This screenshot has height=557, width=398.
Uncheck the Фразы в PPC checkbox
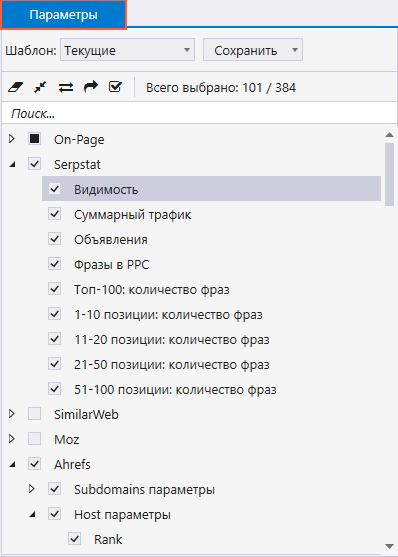pyautogui.click(x=54, y=264)
